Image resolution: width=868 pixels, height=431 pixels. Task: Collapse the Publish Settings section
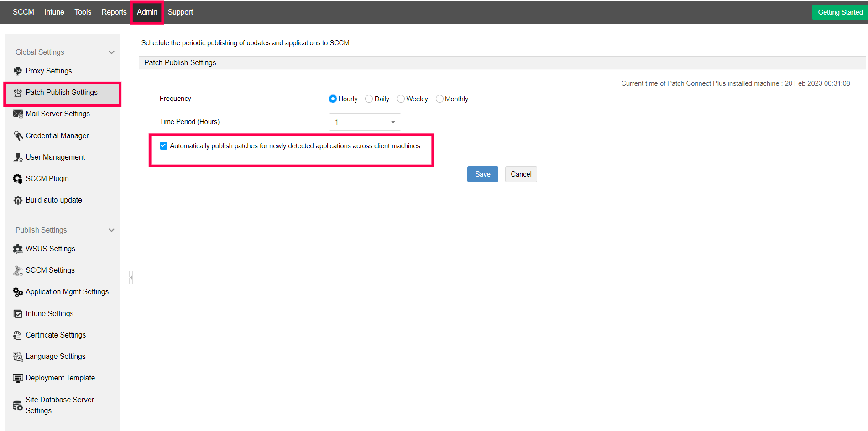coord(112,230)
